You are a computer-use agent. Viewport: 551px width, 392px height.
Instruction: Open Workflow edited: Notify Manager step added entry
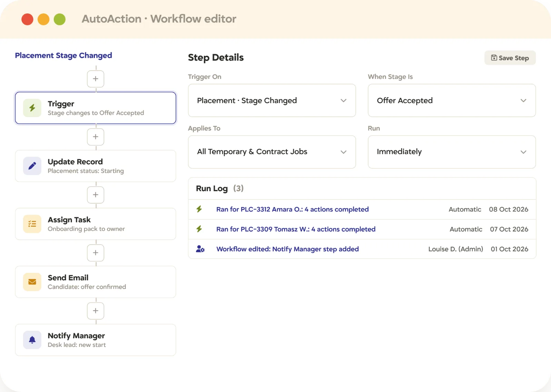pyautogui.click(x=288, y=249)
